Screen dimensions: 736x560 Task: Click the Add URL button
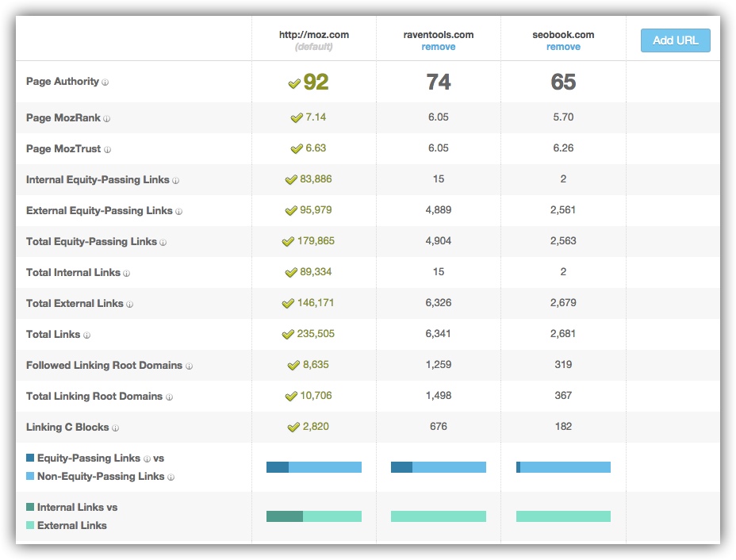[676, 40]
